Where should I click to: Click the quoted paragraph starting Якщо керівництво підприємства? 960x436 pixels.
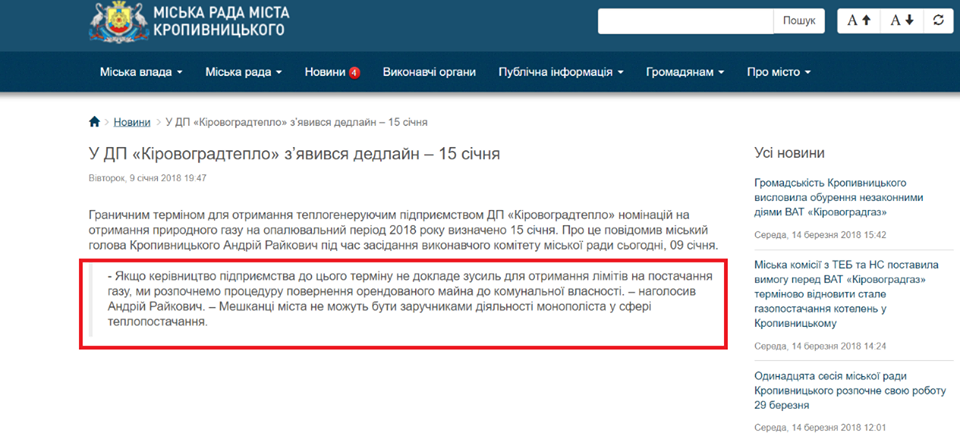click(x=409, y=299)
